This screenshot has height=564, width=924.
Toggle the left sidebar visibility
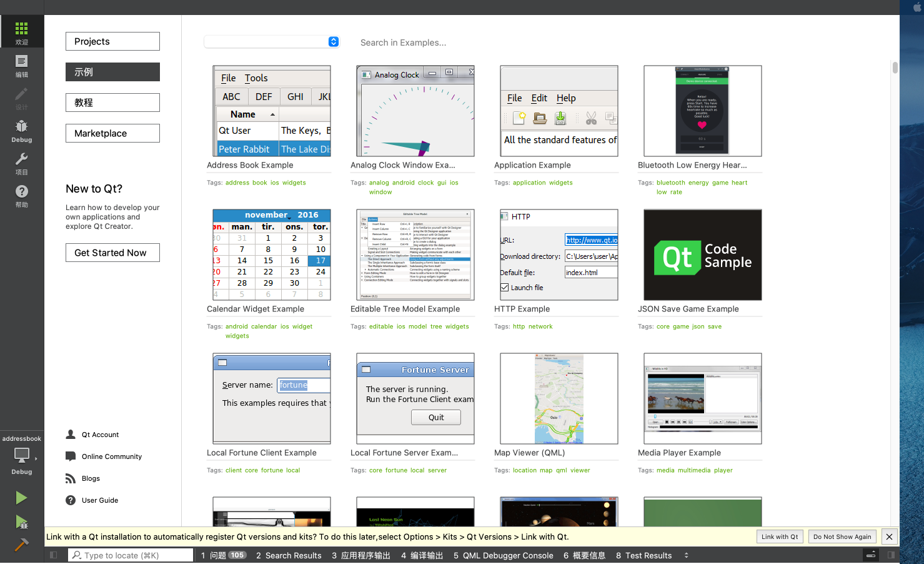tap(54, 555)
